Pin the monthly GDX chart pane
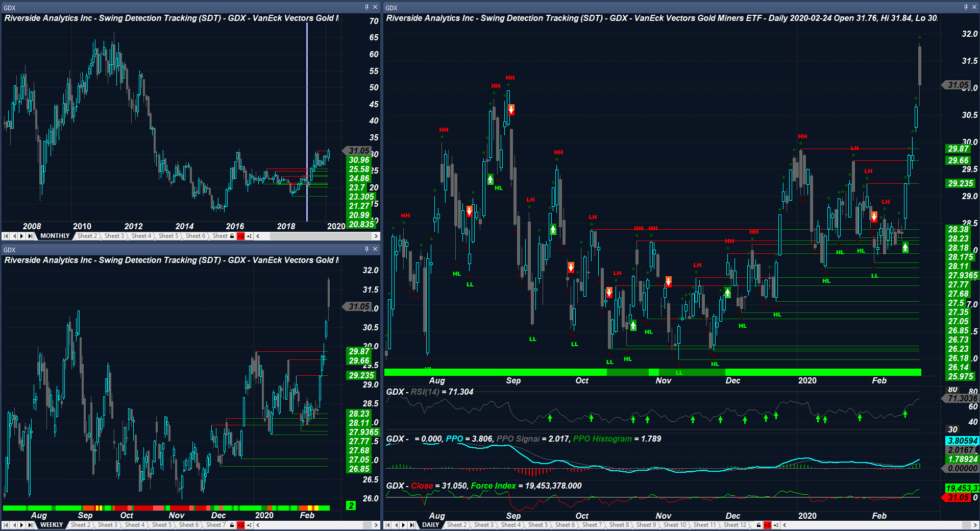Image resolution: width=980 pixels, height=531 pixels. pos(366,7)
